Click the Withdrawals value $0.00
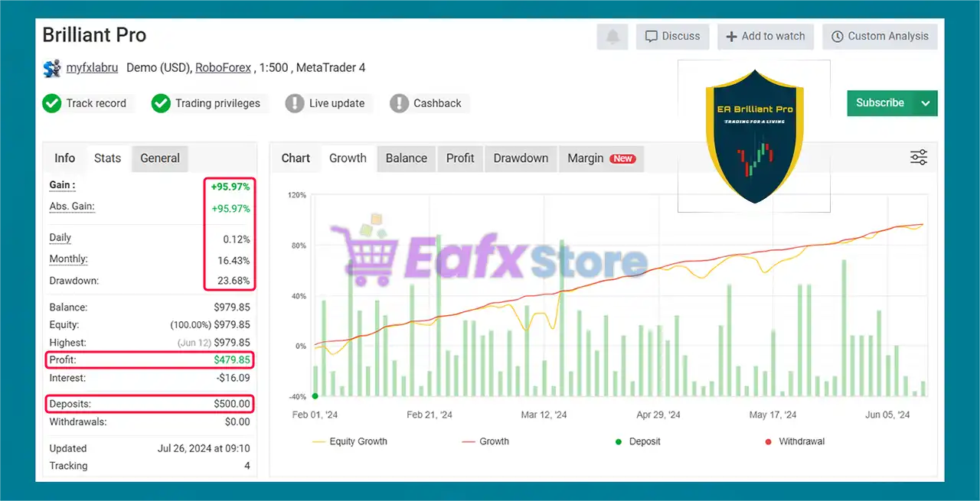 coord(237,421)
